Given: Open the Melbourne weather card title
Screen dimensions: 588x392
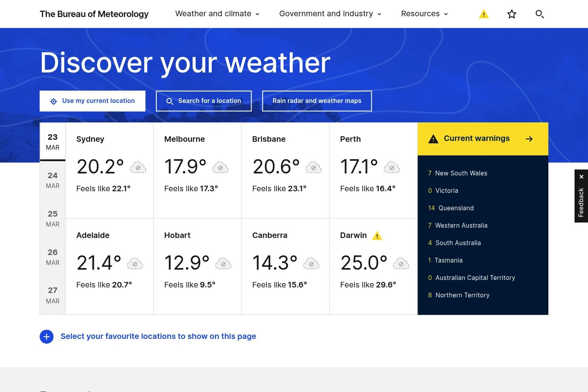Looking at the screenshot, I should point(185,139).
